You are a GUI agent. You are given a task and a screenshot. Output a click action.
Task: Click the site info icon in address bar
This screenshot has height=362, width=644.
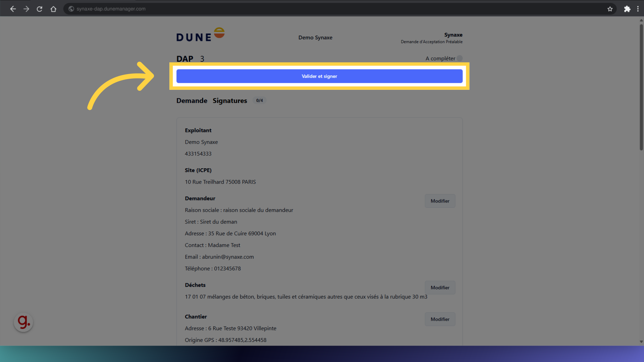tap(71, 9)
